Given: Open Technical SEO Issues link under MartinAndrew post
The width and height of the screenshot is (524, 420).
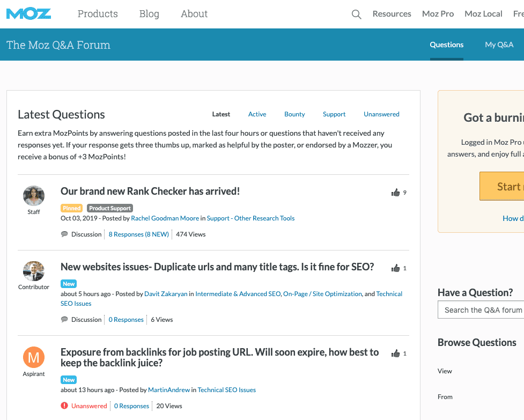Looking at the screenshot, I should [x=226, y=390].
